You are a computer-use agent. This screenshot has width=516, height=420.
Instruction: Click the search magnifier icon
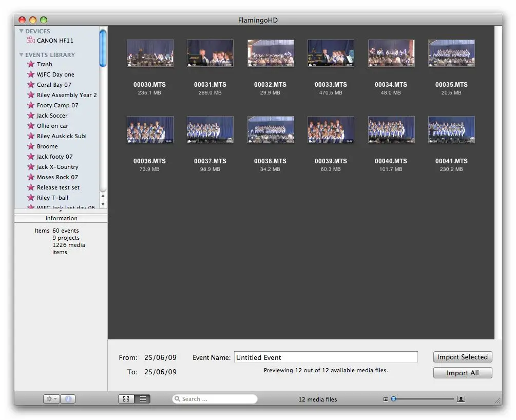pos(177,398)
